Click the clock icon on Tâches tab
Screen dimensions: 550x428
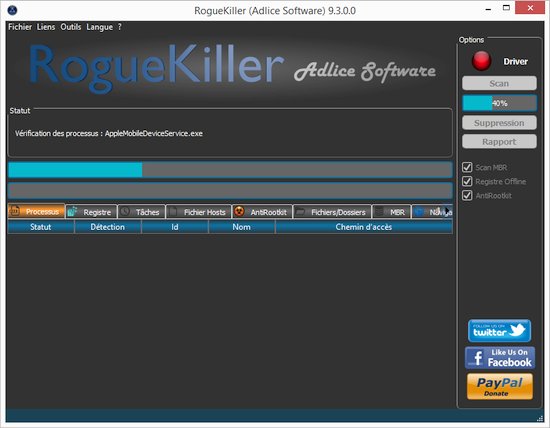(x=125, y=212)
